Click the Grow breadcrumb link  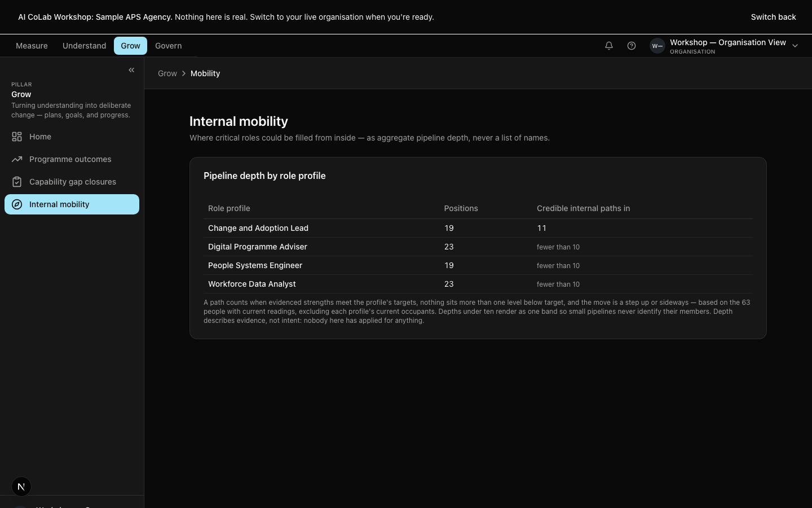(x=167, y=73)
